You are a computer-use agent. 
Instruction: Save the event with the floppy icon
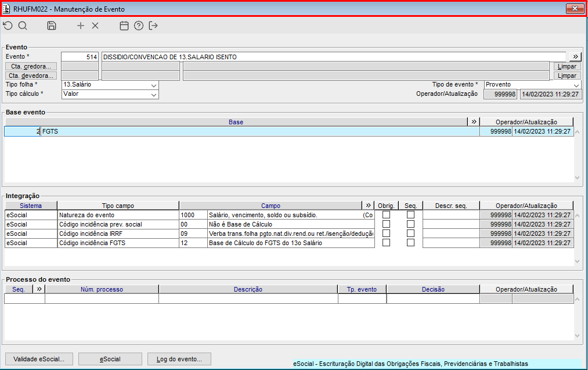click(x=52, y=26)
